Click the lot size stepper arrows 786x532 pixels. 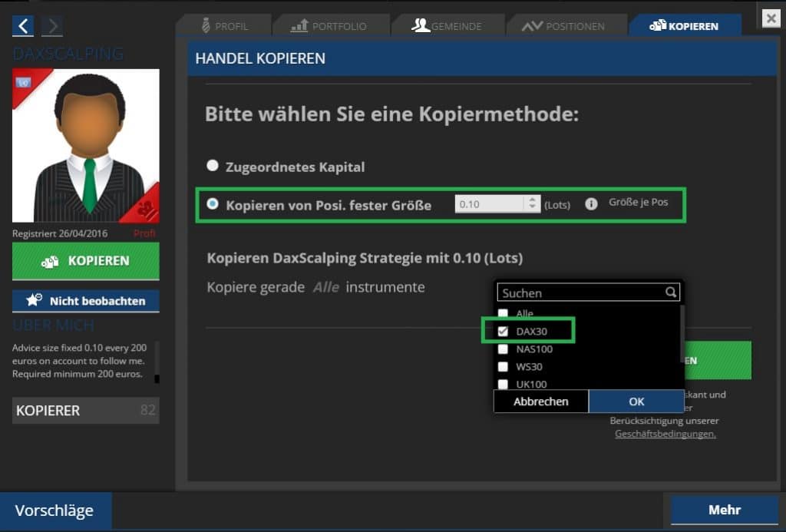tap(531, 204)
